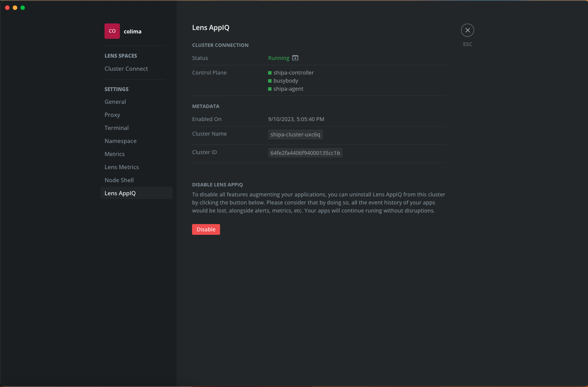Click the green busybody status indicator

270,81
